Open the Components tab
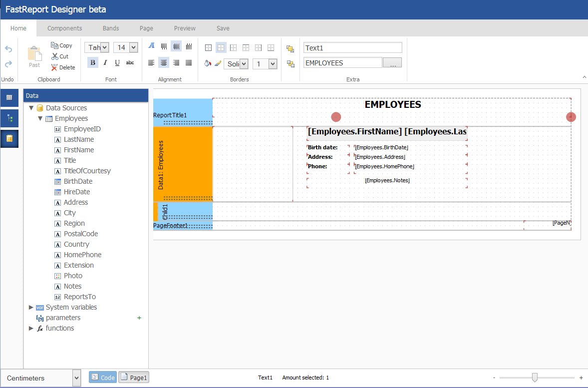 [x=64, y=28]
